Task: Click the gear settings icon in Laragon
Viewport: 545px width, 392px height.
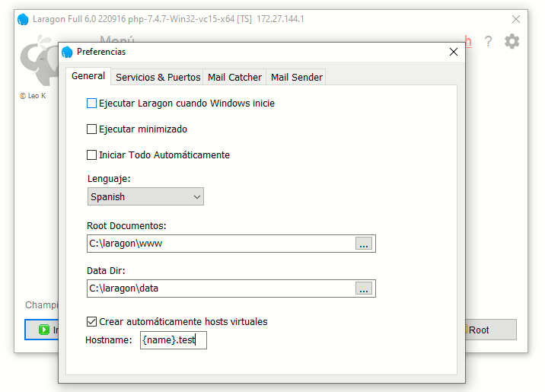Action: click(512, 41)
